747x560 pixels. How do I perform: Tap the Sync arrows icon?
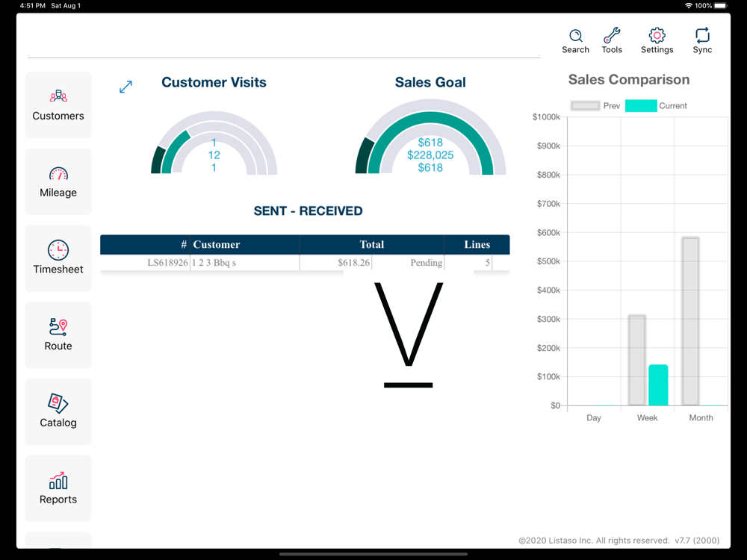coord(702,35)
